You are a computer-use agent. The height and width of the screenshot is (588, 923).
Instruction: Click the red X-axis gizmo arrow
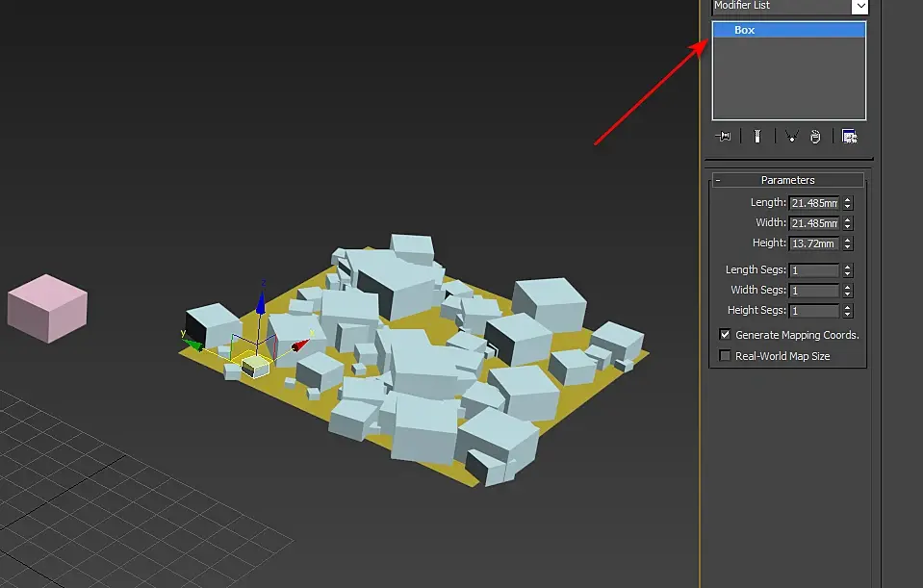click(300, 344)
